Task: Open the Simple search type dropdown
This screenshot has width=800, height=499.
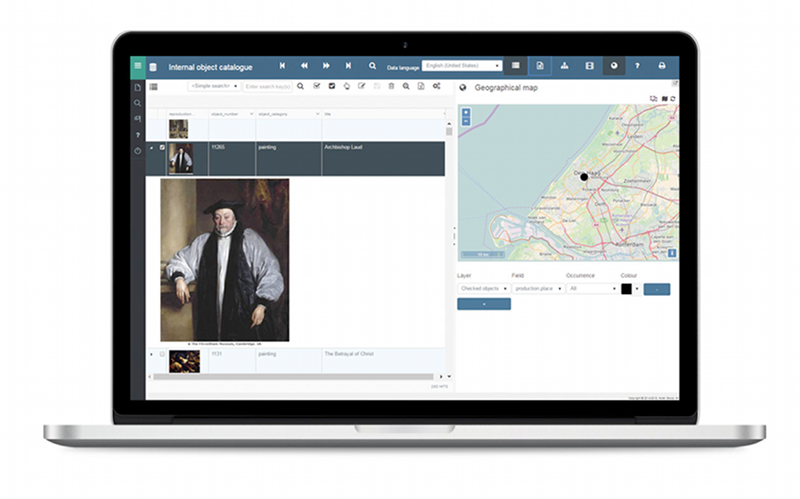Action: 214,86
